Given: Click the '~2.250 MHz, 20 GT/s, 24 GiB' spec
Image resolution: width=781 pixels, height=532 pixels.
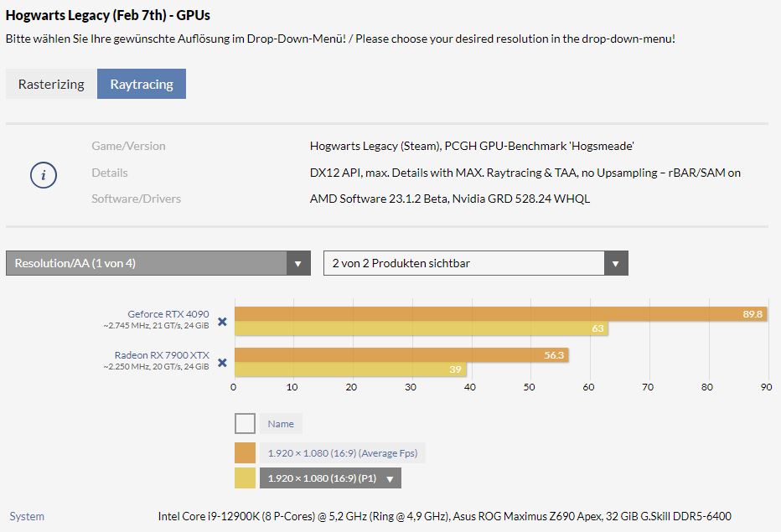Looking at the screenshot, I should click(157, 366).
